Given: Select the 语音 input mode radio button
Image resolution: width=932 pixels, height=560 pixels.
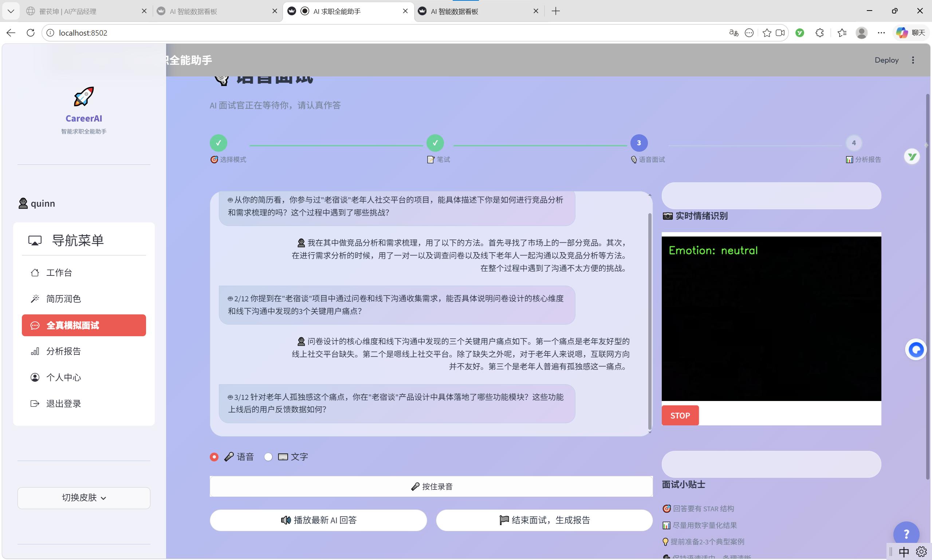Looking at the screenshot, I should click(x=214, y=457).
